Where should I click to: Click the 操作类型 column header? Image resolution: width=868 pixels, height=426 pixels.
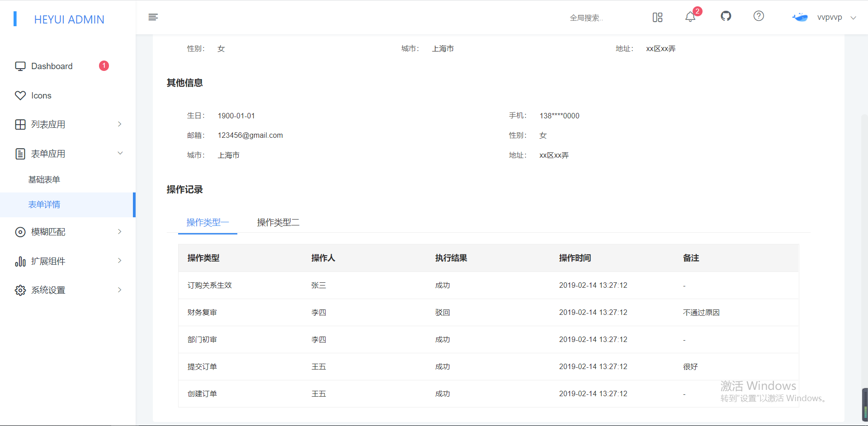tap(203, 258)
